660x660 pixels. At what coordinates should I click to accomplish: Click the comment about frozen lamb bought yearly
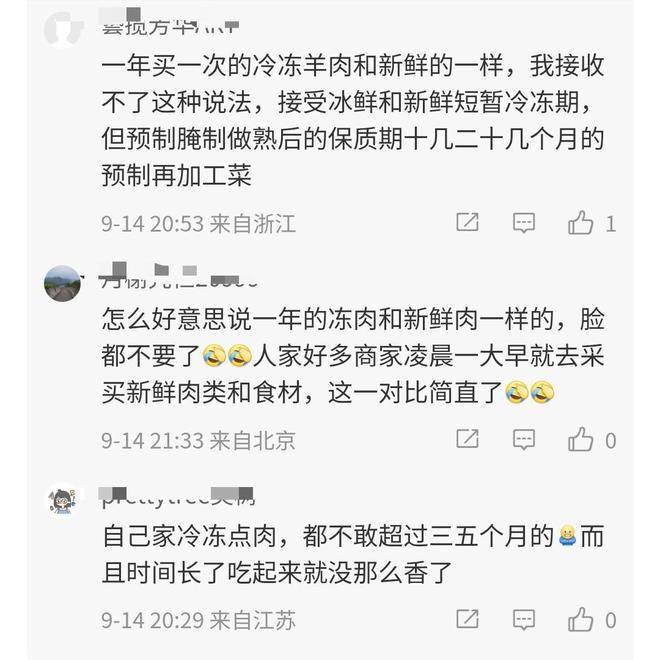click(353, 120)
